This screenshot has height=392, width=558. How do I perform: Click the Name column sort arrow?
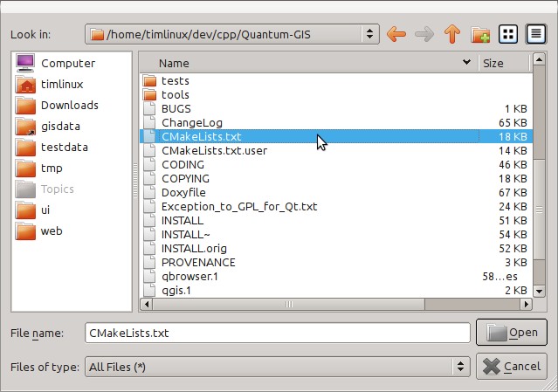coord(464,63)
